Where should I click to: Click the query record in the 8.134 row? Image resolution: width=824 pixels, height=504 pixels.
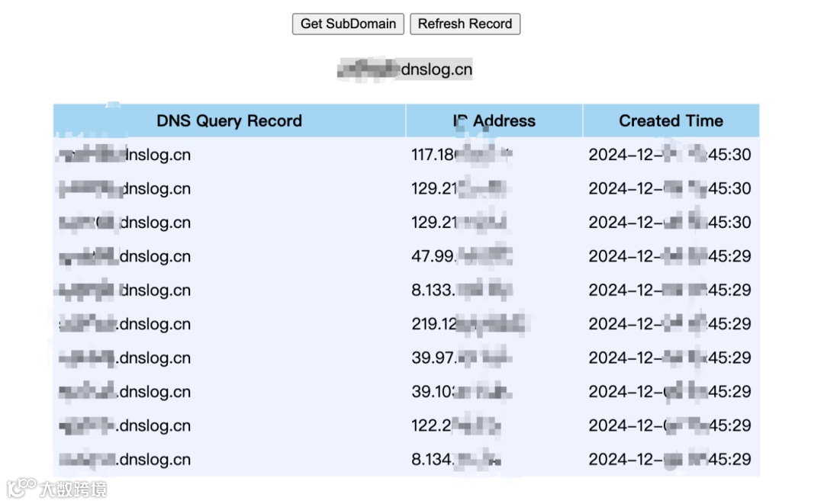(124, 459)
